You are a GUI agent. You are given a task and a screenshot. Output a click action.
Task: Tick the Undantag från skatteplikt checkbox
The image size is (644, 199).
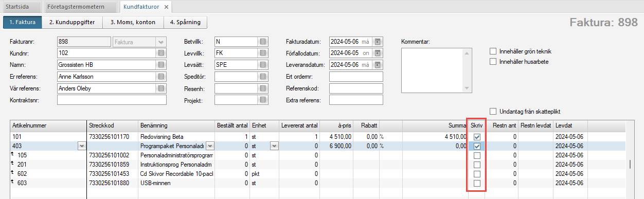tap(494, 111)
